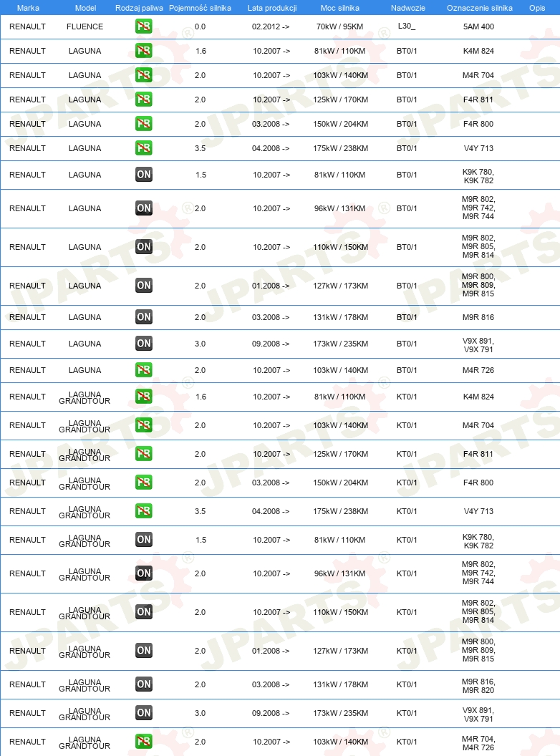This screenshot has height=756, width=560.
Task: Click the ON diesel icon for Laguna BT0/1 1.5
Action: tap(144, 175)
